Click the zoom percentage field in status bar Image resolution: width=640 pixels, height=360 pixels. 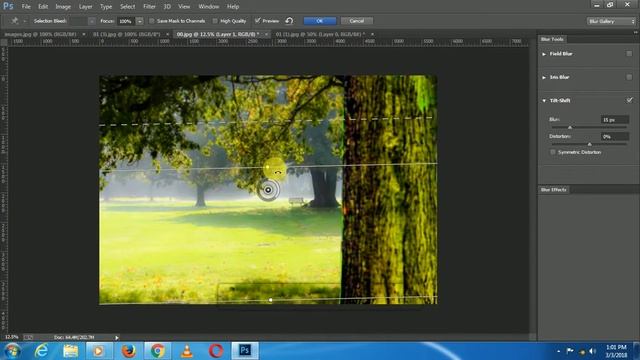point(12,337)
